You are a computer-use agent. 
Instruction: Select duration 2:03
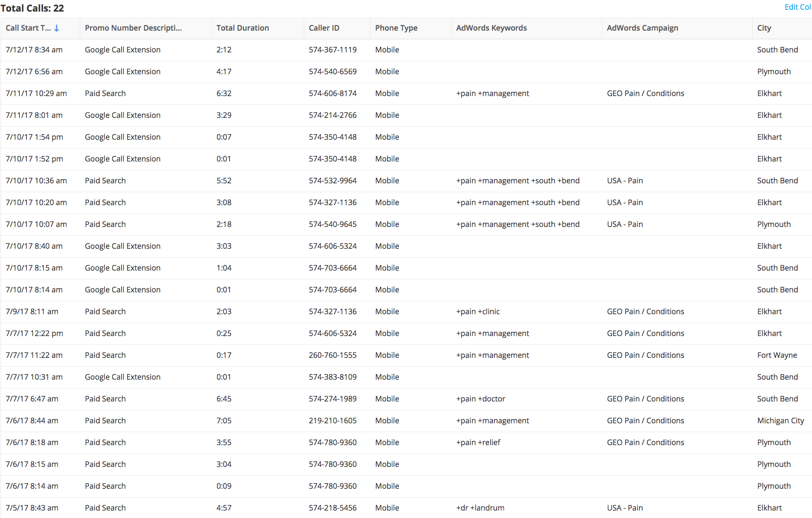(224, 311)
